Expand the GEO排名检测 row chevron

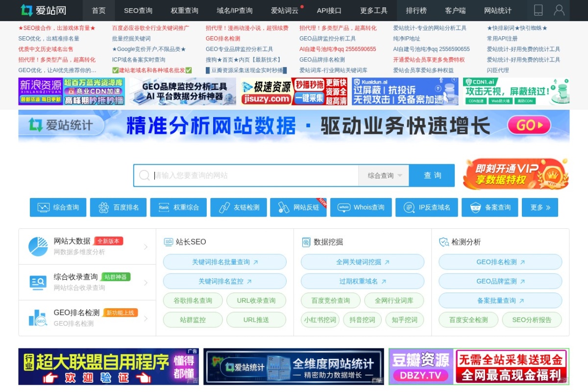146,318
